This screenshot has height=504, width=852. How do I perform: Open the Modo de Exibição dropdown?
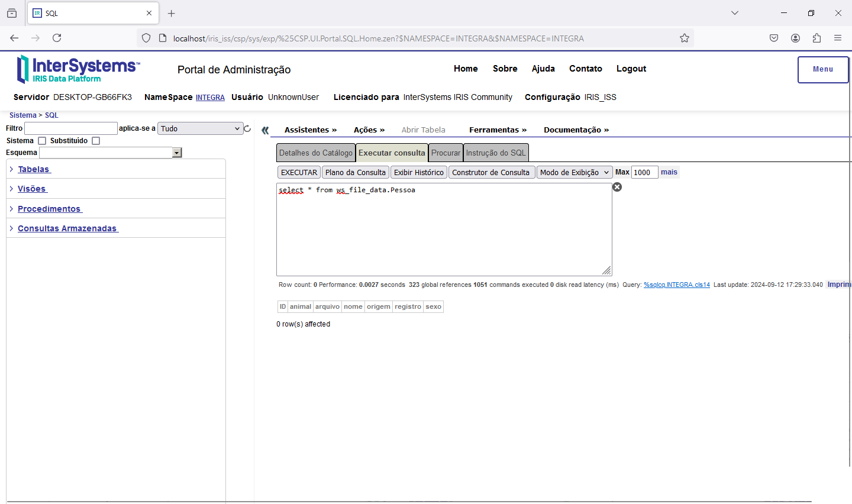pyautogui.click(x=574, y=172)
